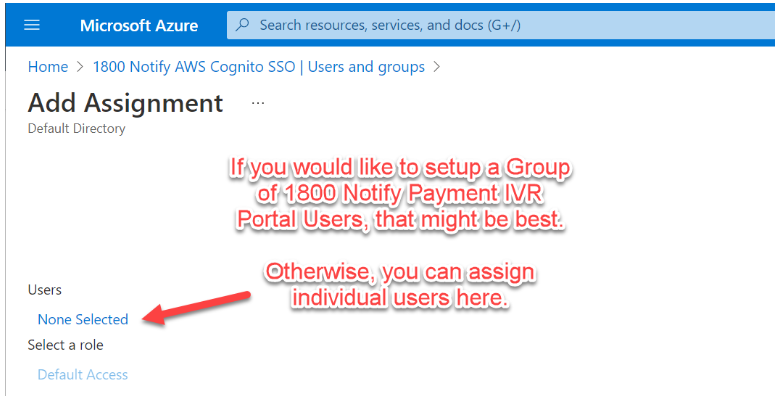This screenshot has height=396, width=778.
Task: Select the Add Assignment page title
Action: [x=126, y=103]
